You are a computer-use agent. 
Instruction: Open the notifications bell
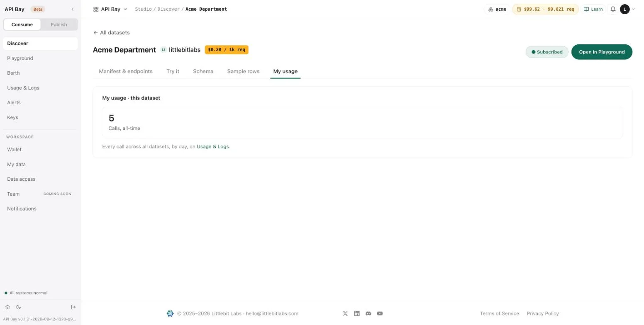[613, 9]
